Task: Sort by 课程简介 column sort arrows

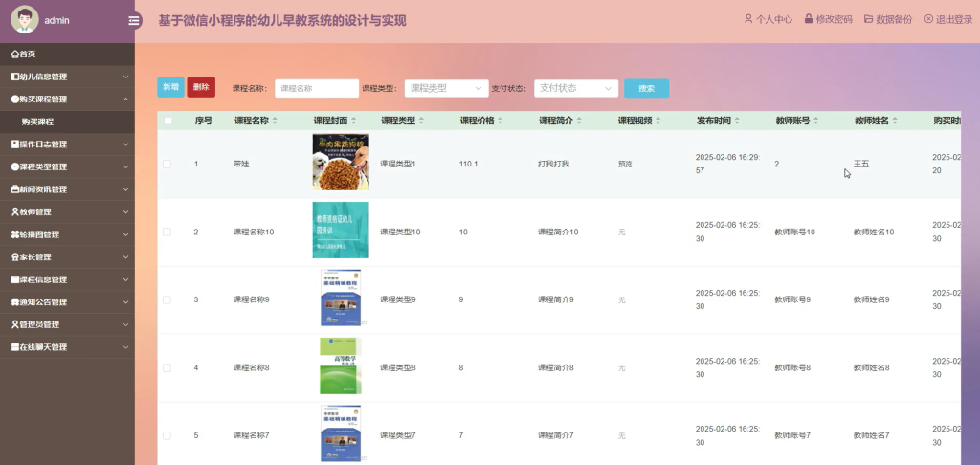Action: (x=579, y=121)
